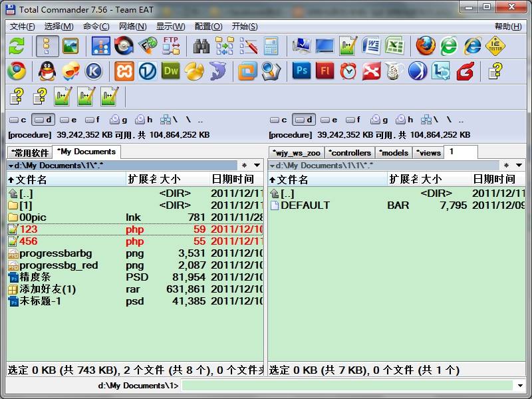This screenshot has width=532, height=399.
Task: Launch XAMPP orange icon
Action: click(124, 71)
